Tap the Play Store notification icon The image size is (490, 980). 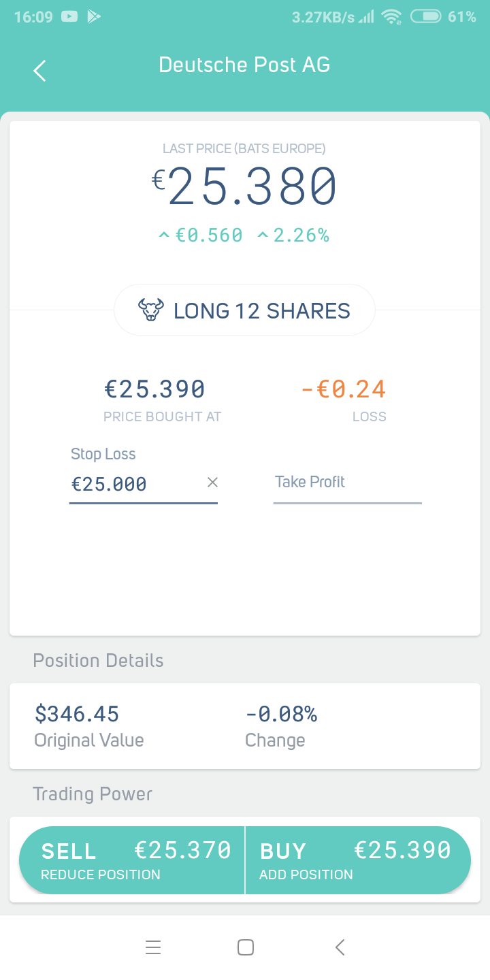(94, 17)
